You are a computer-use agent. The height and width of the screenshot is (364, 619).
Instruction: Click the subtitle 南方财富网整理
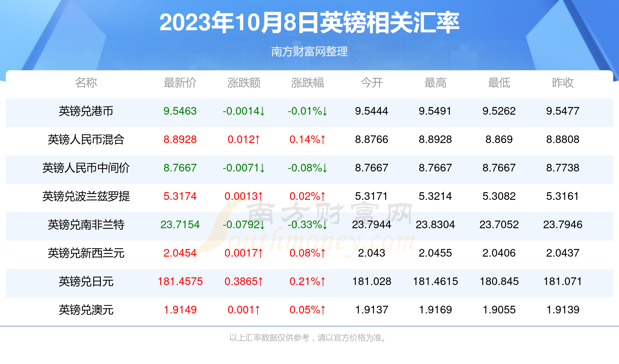point(309,51)
